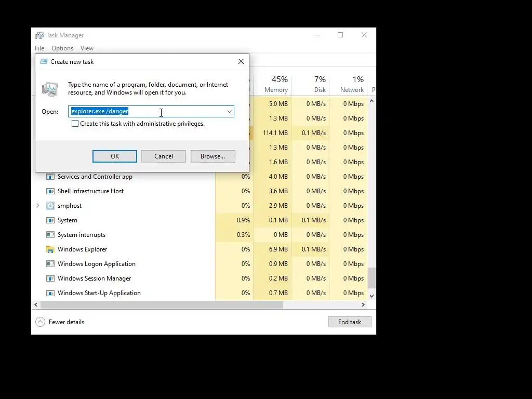The image size is (532, 399).
Task: Select the Services and Controller app row
Action: (200, 177)
